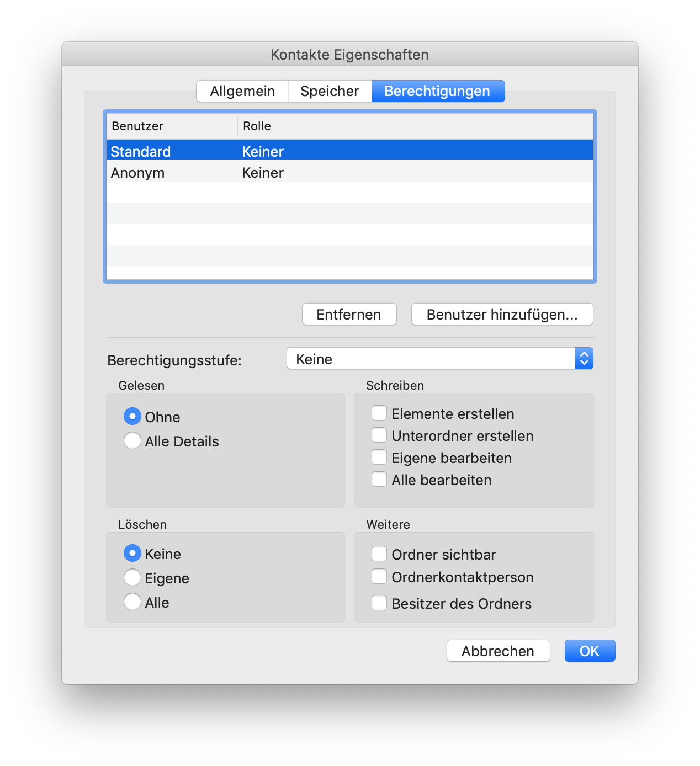Select Alle in the Löschen section
Viewport: 700px width, 766px height.
[x=132, y=602]
